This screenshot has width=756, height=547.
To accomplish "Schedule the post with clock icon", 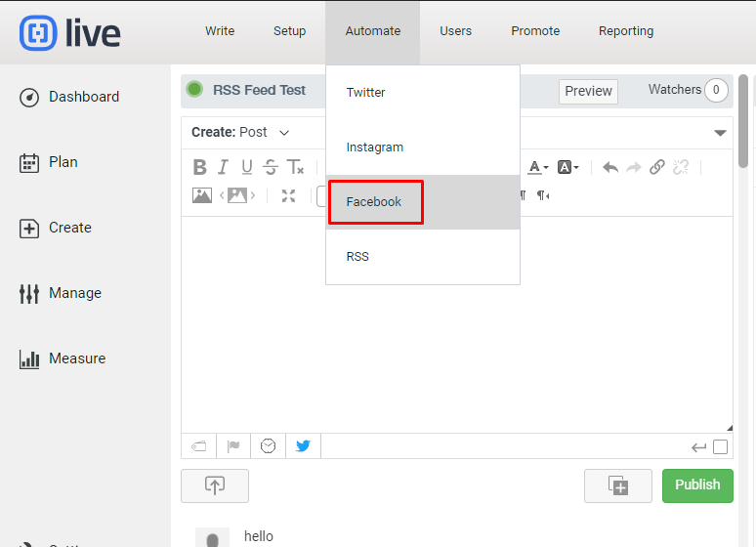I will pos(268,446).
